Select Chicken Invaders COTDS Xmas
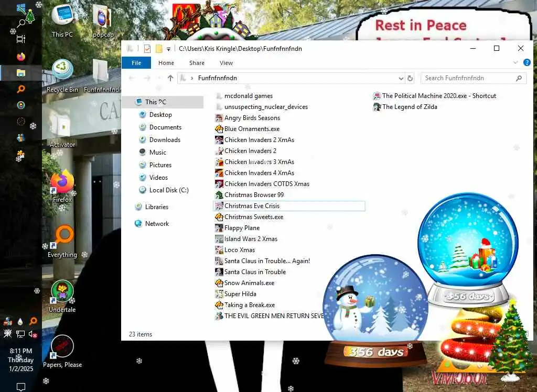Screen dimensions: 537x392 262,184
